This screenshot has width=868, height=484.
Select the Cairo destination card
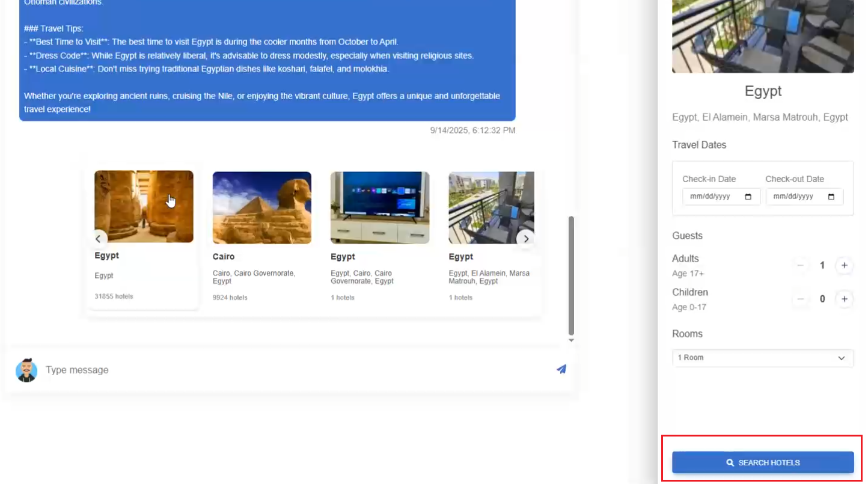tap(261, 236)
